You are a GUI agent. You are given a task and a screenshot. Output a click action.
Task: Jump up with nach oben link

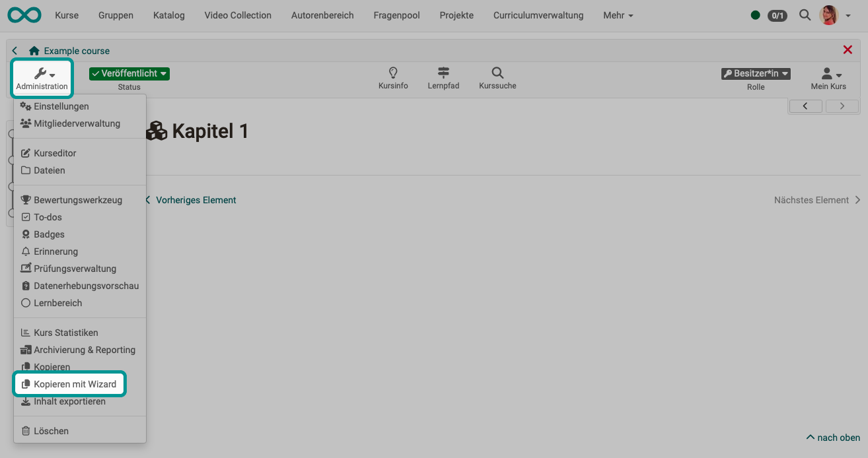pyautogui.click(x=833, y=438)
